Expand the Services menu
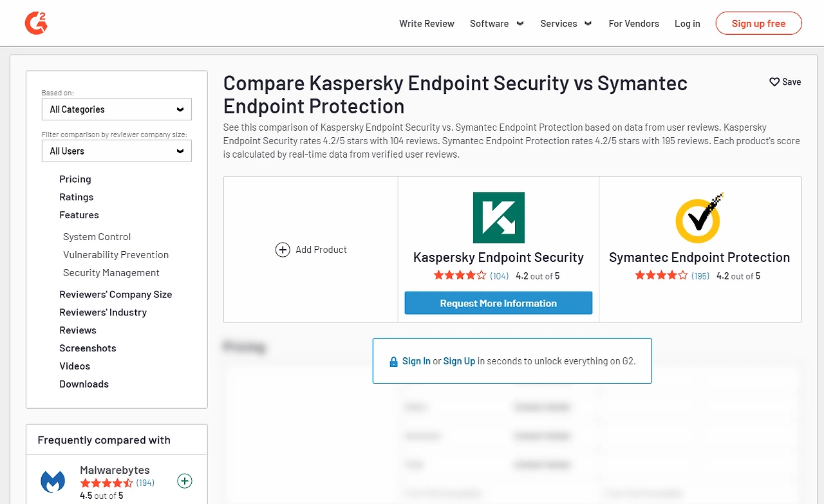 tap(566, 24)
